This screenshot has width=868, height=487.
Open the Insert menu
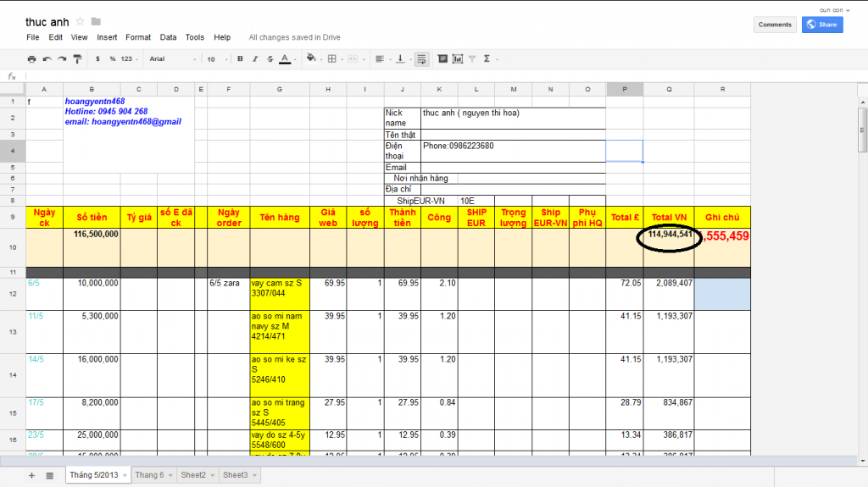107,37
